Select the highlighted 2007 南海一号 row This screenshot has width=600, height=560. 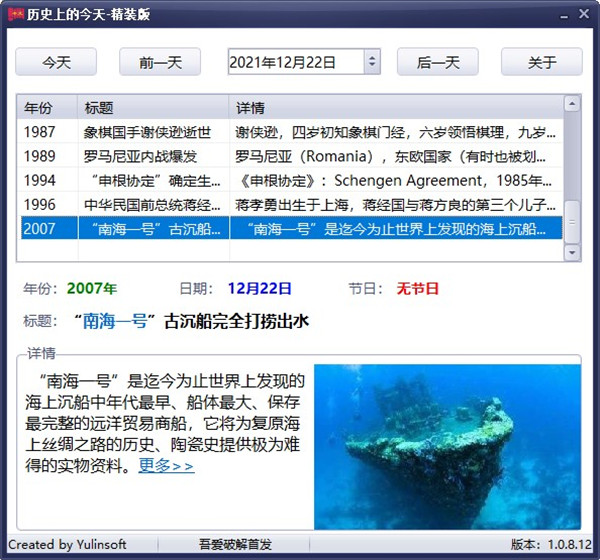click(x=292, y=229)
